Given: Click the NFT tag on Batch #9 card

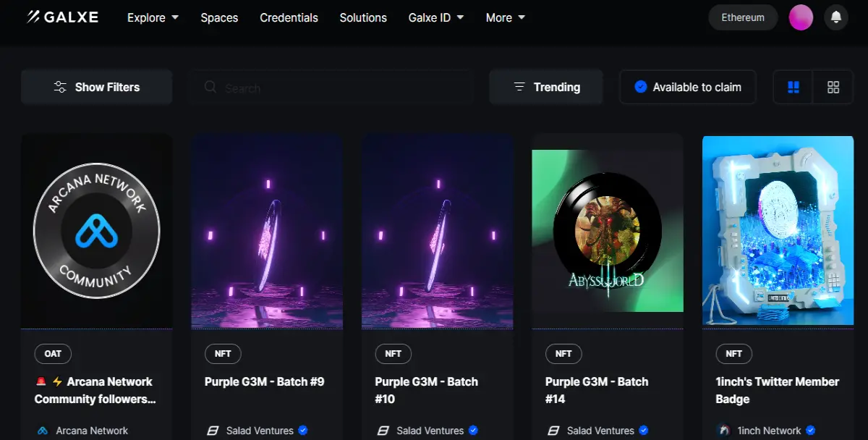Looking at the screenshot, I should [x=223, y=354].
